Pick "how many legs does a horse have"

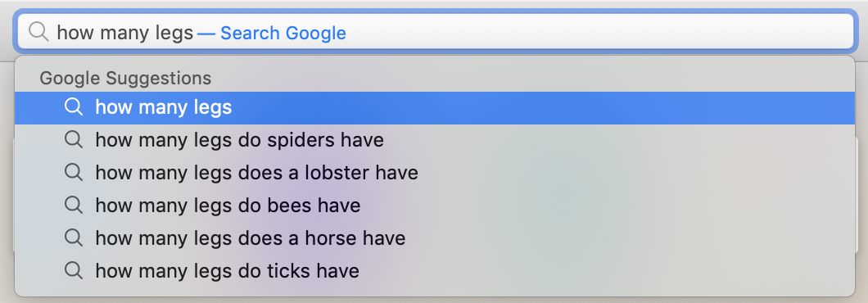435,238
